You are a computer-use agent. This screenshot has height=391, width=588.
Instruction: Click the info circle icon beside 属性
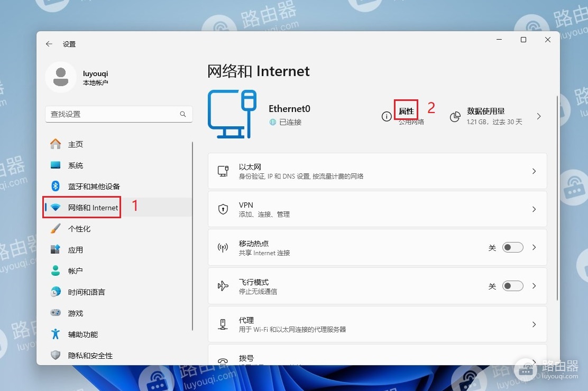(387, 117)
